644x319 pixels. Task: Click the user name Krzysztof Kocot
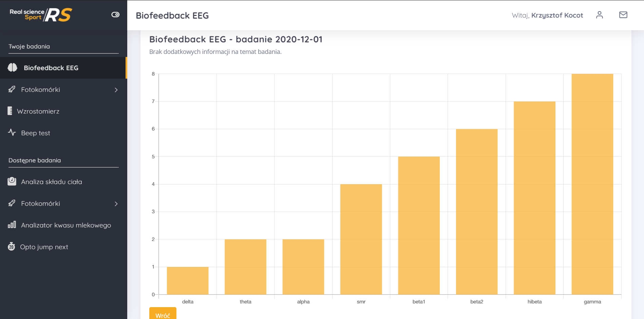[557, 15]
